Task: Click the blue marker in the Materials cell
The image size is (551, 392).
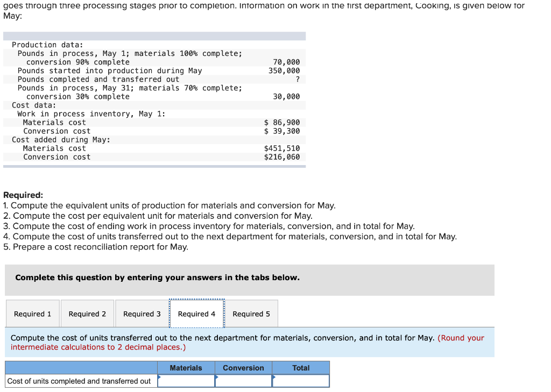Action: (x=159, y=377)
